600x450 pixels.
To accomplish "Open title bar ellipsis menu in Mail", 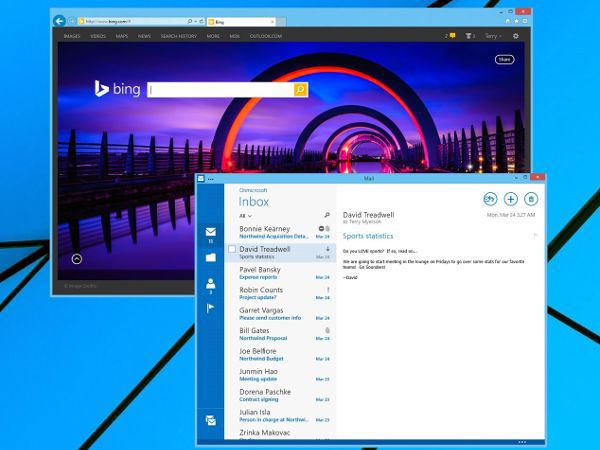I will (210, 179).
